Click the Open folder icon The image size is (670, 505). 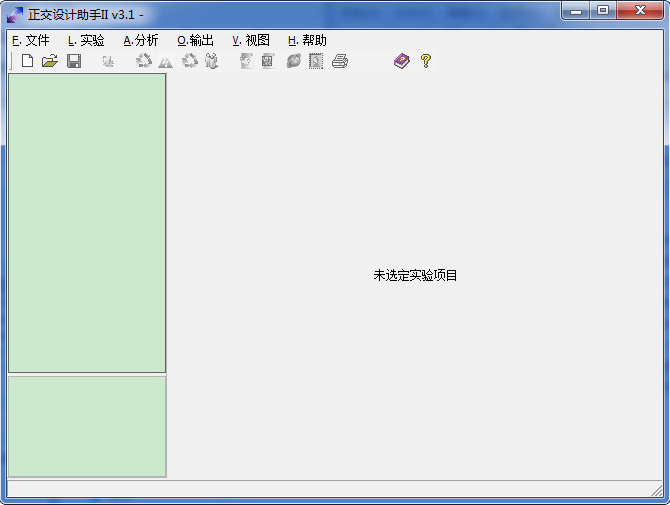(x=49, y=61)
